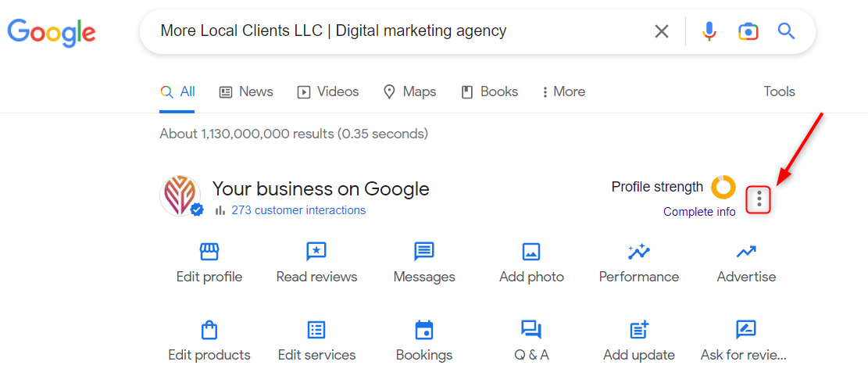The height and width of the screenshot is (383, 868).
Task: Open the Advertise trend arrow icon
Action: pos(746,252)
